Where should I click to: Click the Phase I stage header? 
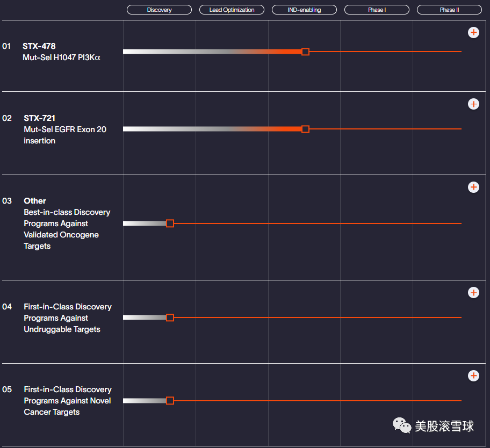(x=377, y=10)
